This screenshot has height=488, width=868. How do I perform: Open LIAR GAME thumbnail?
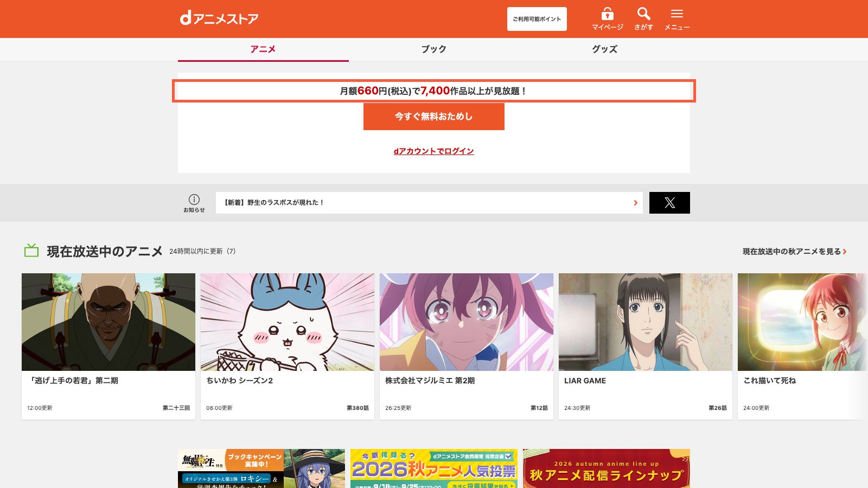(x=646, y=322)
